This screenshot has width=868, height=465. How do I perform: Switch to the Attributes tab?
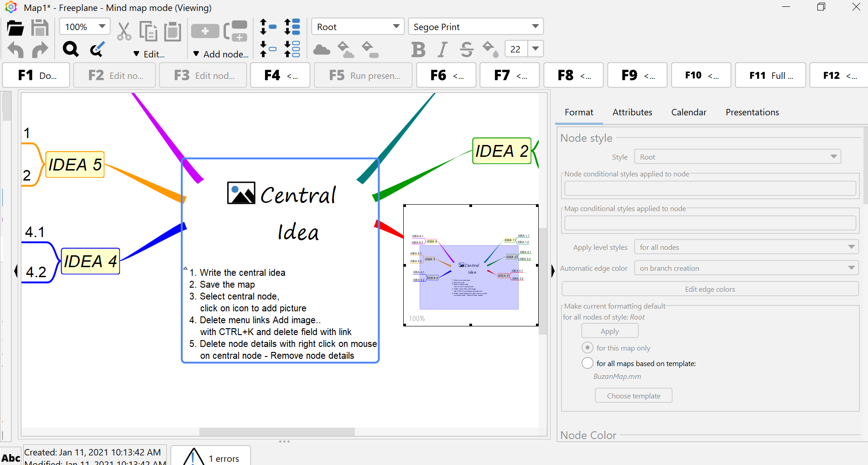click(x=632, y=112)
